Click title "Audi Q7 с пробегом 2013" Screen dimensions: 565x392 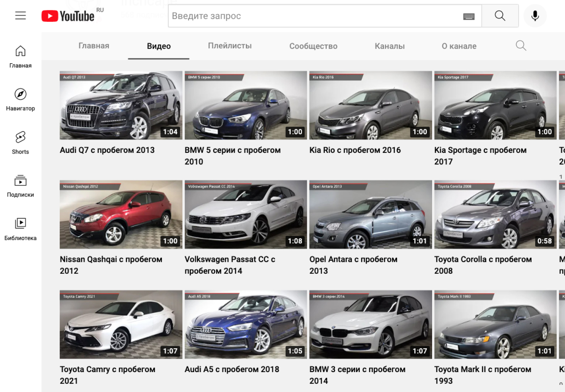tap(107, 150)
